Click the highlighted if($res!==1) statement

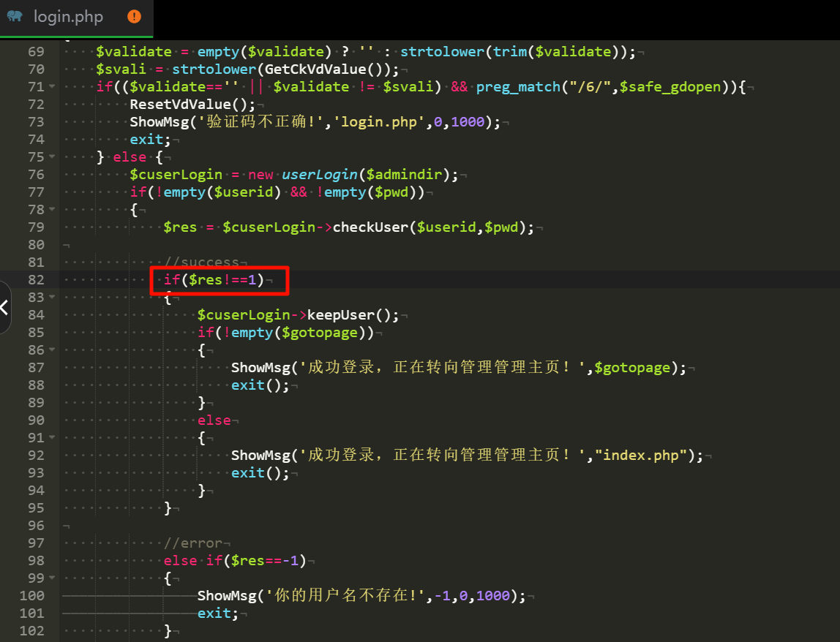[x=214, y=280]
